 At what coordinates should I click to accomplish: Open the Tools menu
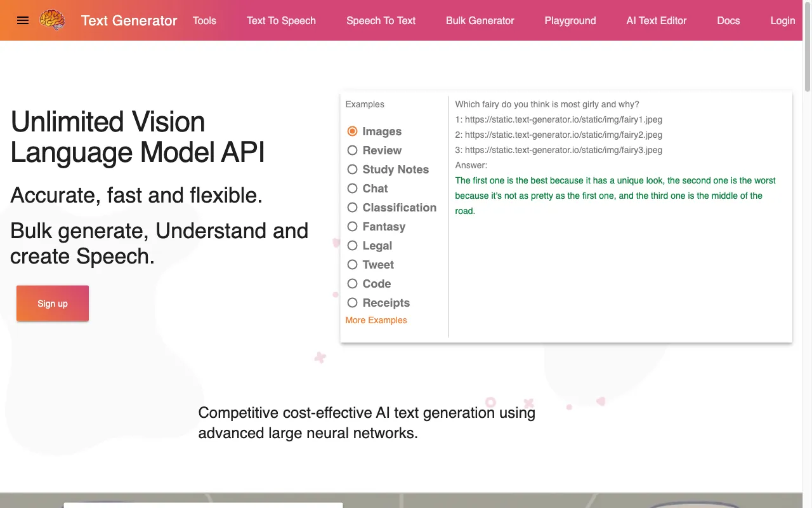204,20
